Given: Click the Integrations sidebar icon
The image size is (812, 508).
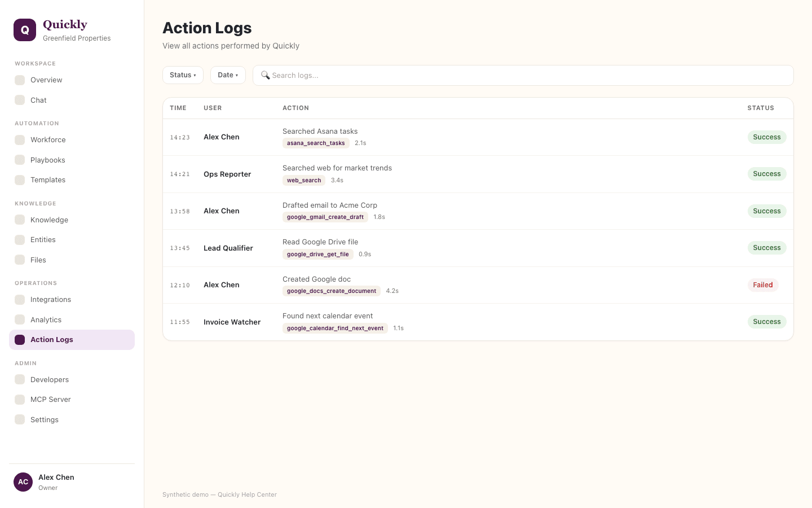Looking at the screenshot, I should pyautogui.click(x=20, y=300).
